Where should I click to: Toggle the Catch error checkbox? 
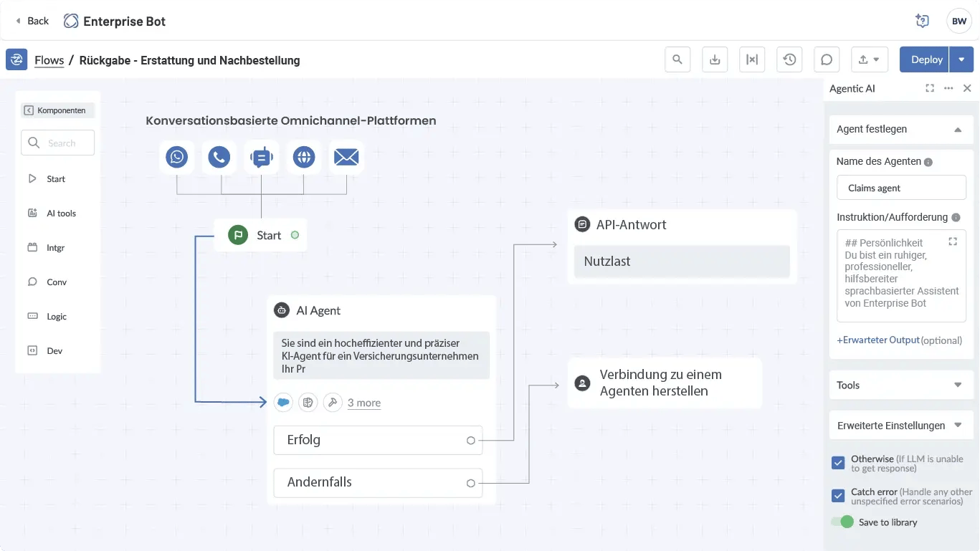click(838, 496)
